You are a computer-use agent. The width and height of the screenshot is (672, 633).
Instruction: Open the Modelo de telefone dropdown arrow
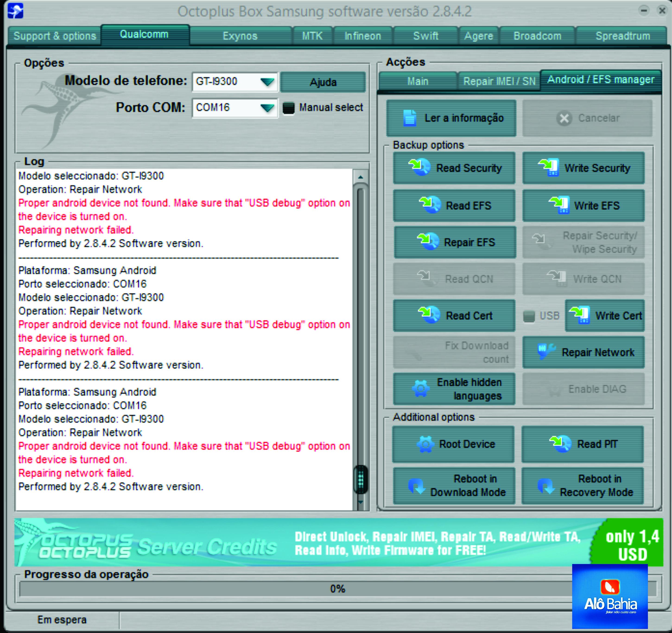(267, 82)
